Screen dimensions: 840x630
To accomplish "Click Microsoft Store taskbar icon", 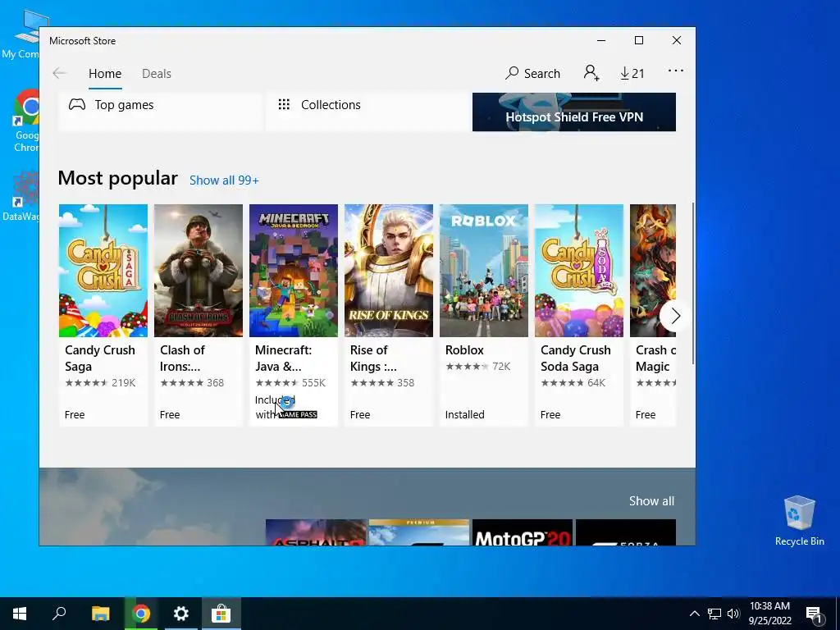I will point(221,614).
